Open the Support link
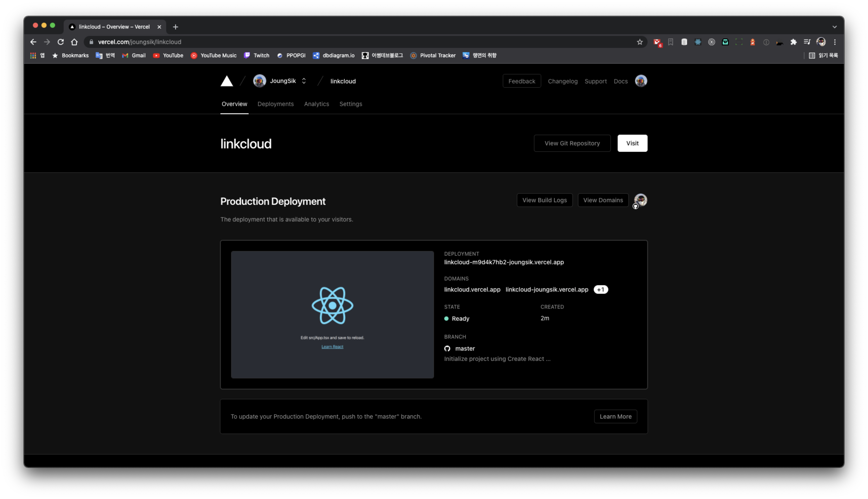This screenshot has width=868, height=499. [x=595, y=81]
